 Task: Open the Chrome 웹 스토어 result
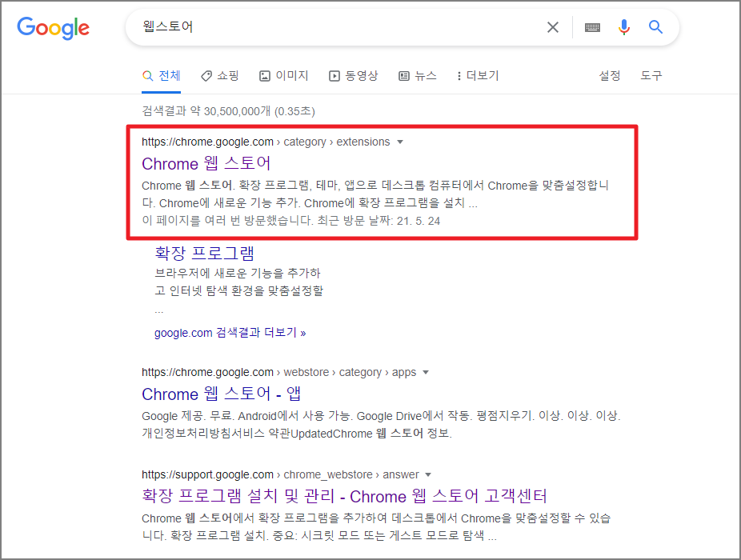206,163
